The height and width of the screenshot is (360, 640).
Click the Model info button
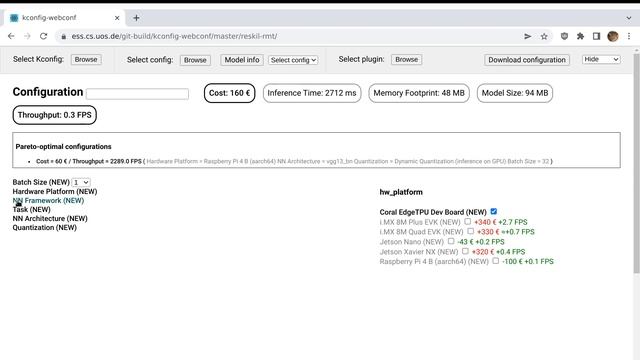pyautogui.click(x=242, y=60)
